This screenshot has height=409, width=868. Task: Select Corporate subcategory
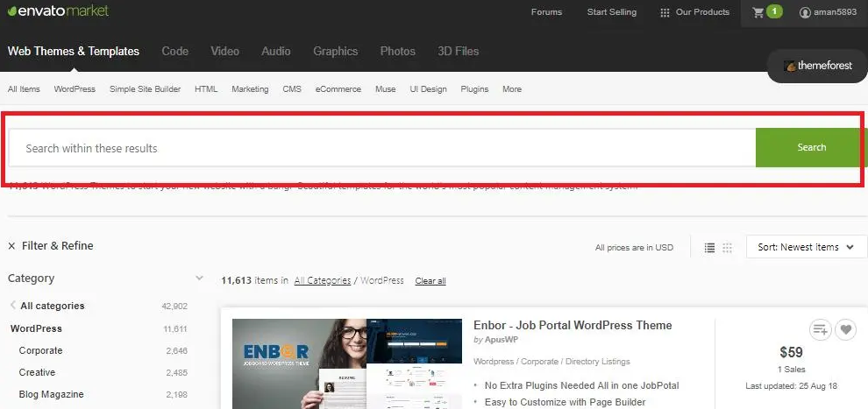pos(40,350)
